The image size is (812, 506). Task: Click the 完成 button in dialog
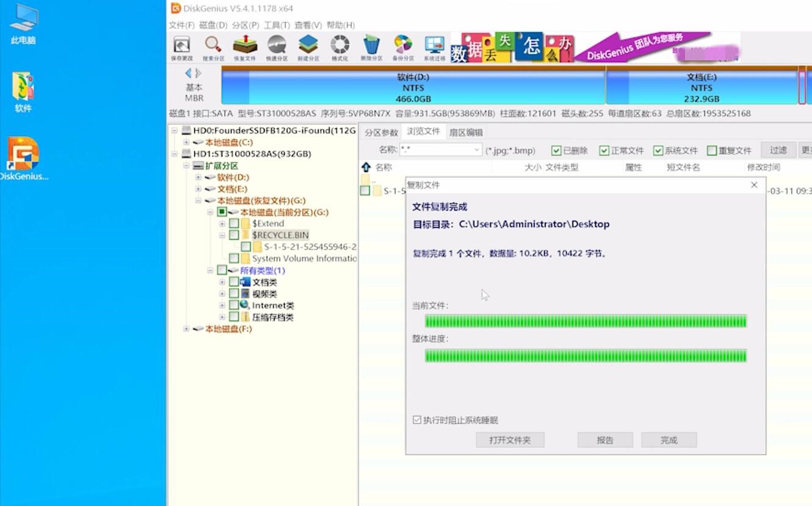pyautogui.click(x=669, y=440)
